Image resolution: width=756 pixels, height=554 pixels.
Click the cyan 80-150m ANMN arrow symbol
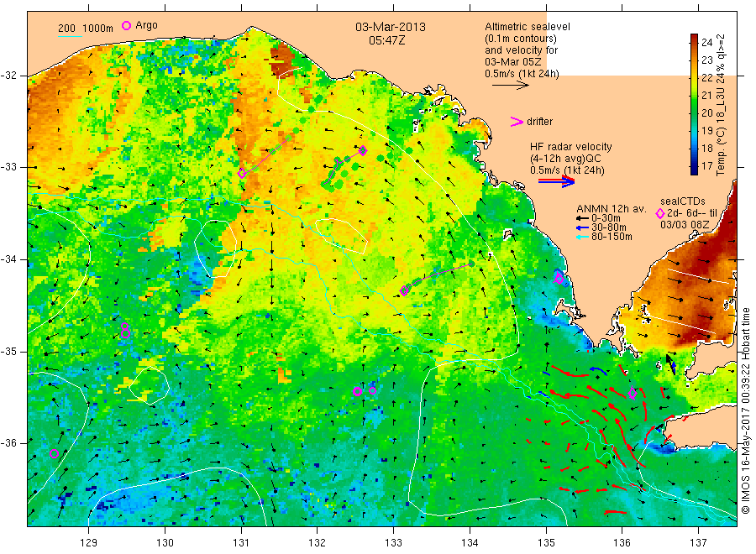(582, 237)
